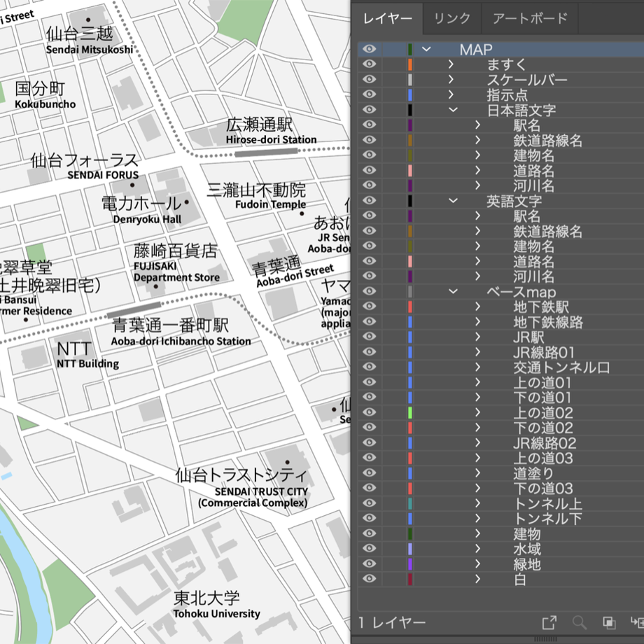Screen dimensions: 644x644
Task: Toggle visibility of the ベースmap group
Action: pos(369,291)
